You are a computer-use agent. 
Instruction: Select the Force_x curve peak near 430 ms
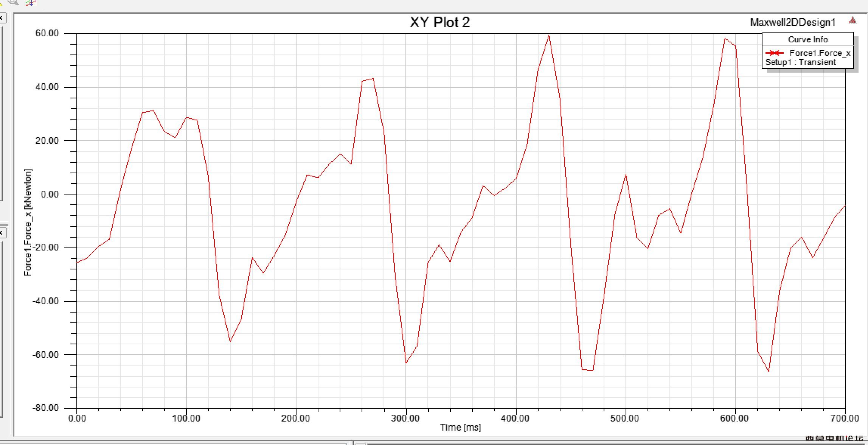tap(549, 36)
